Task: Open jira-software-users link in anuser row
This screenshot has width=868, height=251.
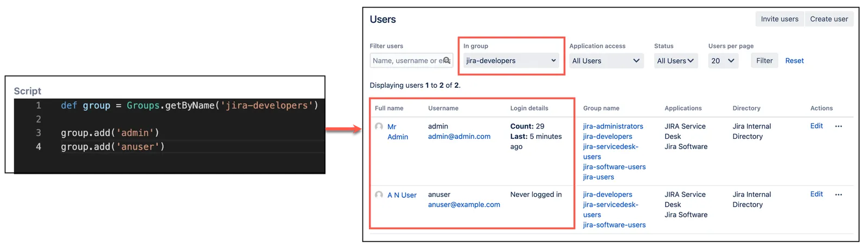Action: tap(614, 225)
